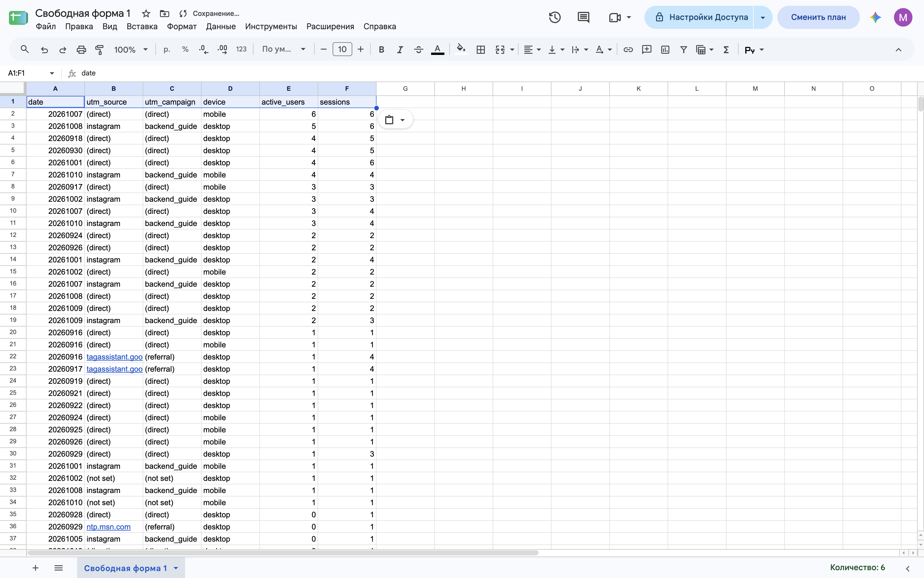Open the functions sigma menu

(x=726, y=49)
